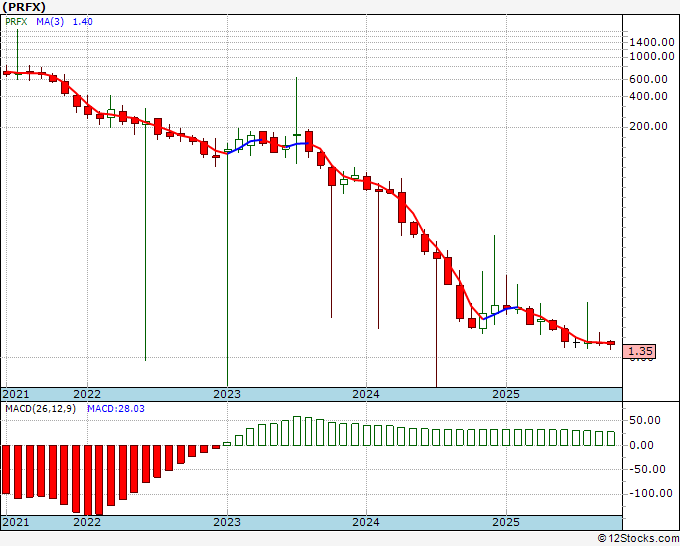Click the moving average value 1.40
The image size is (680, 546).
coord(82,22)
